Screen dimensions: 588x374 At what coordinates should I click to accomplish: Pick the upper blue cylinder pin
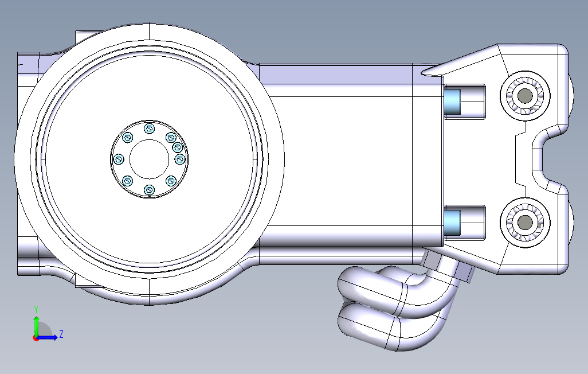tap(452, 102)
